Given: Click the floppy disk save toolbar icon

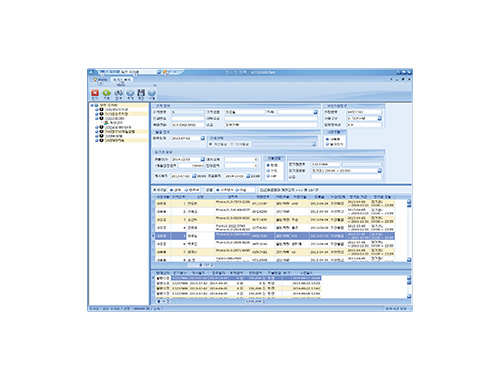Looking at the screenshot, I should tap(141, 93).
